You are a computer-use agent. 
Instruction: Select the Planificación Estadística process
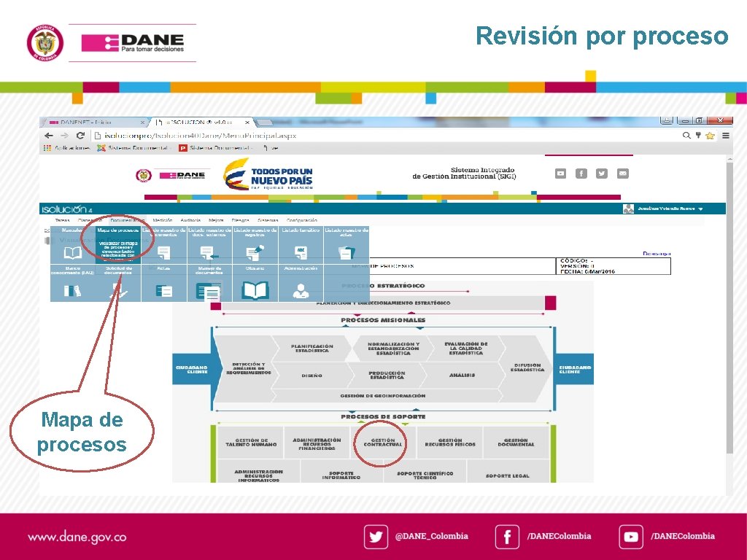pos(312,348)
